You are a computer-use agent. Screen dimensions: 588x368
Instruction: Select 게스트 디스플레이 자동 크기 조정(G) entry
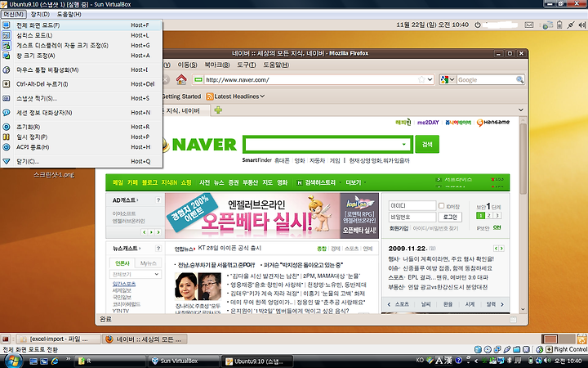pos(82,46)
